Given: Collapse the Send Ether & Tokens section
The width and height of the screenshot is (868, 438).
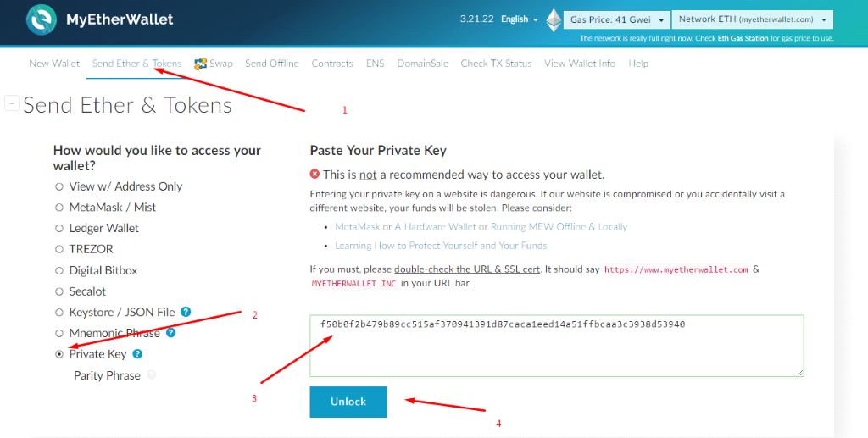Looking at the screenshot, I should (12, 103).
